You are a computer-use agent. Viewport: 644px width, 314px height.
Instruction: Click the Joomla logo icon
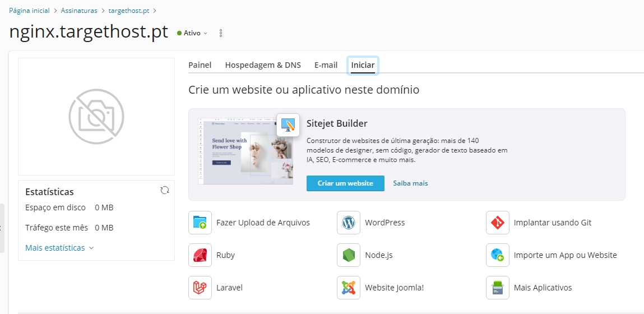coord(349,288)
